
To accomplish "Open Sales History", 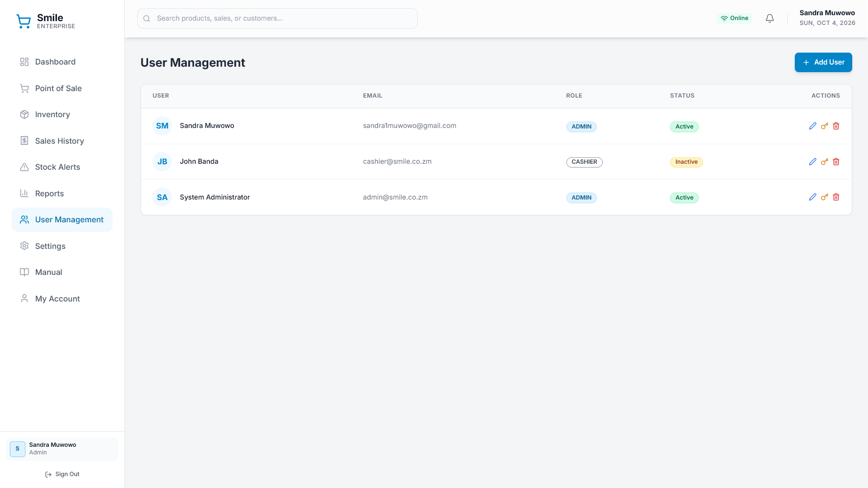I will pos(62,141).
